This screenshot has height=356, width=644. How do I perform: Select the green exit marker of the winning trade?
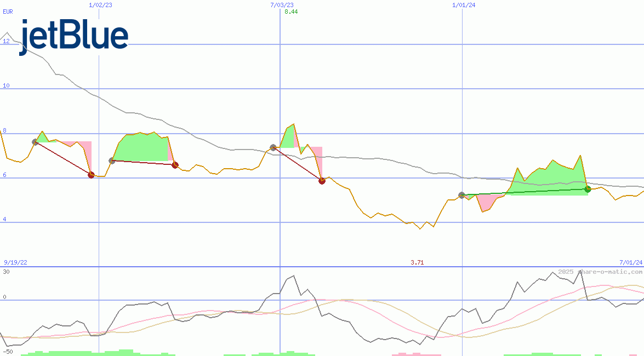point(588,189)
